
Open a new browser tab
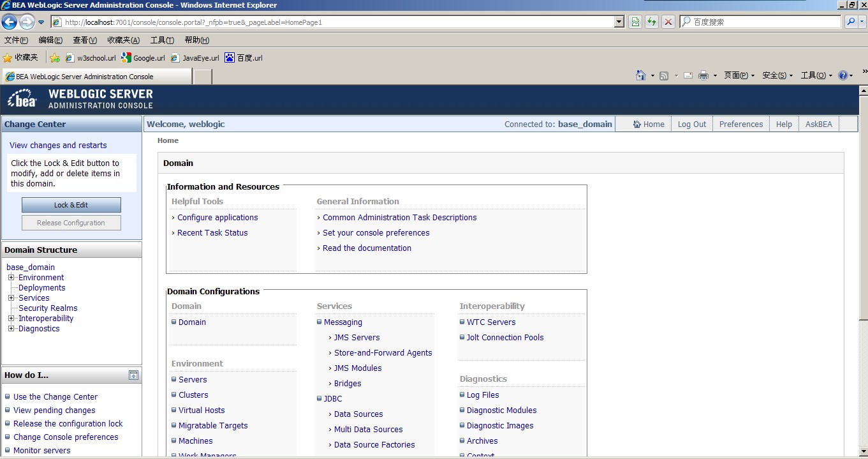click(203, 77)
